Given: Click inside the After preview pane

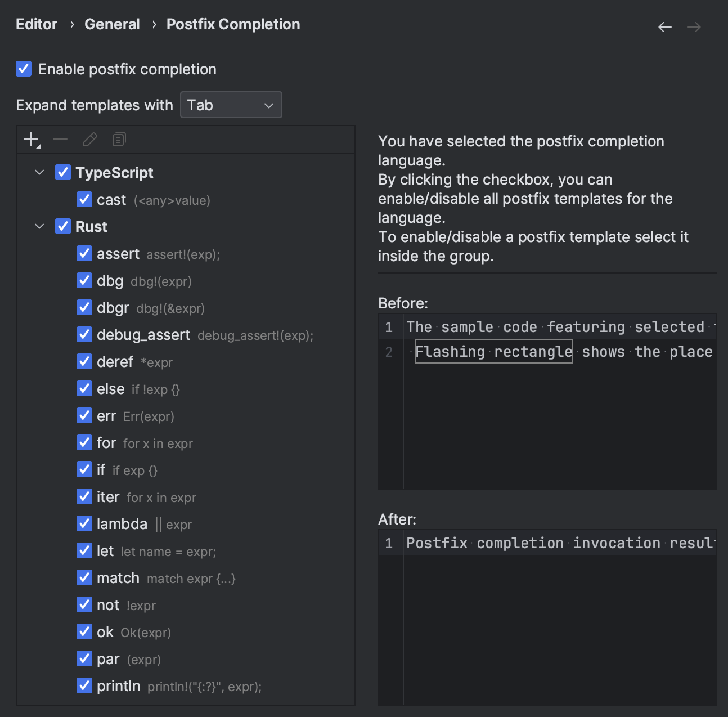Looking at the screenshot, I should pos(546,619).
